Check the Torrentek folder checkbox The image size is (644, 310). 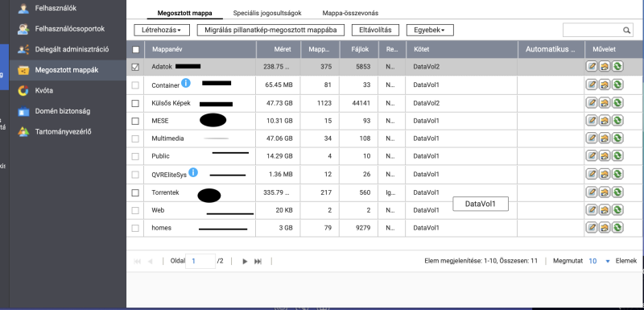coord(135,192)
